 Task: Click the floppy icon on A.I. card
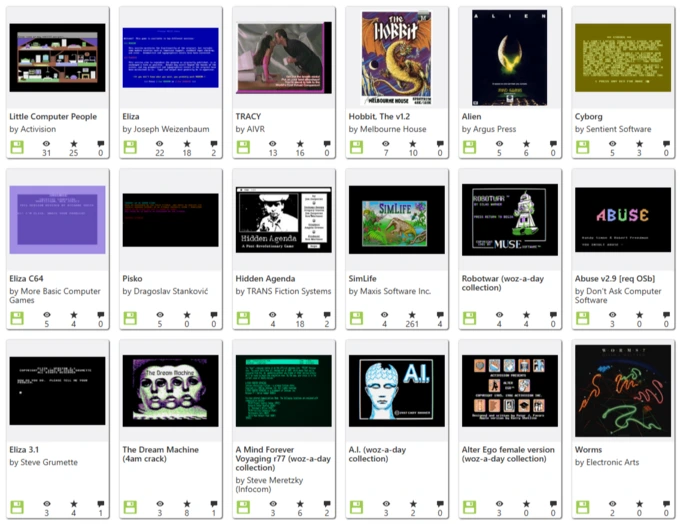pyautogui.click(x=356, y=507)
